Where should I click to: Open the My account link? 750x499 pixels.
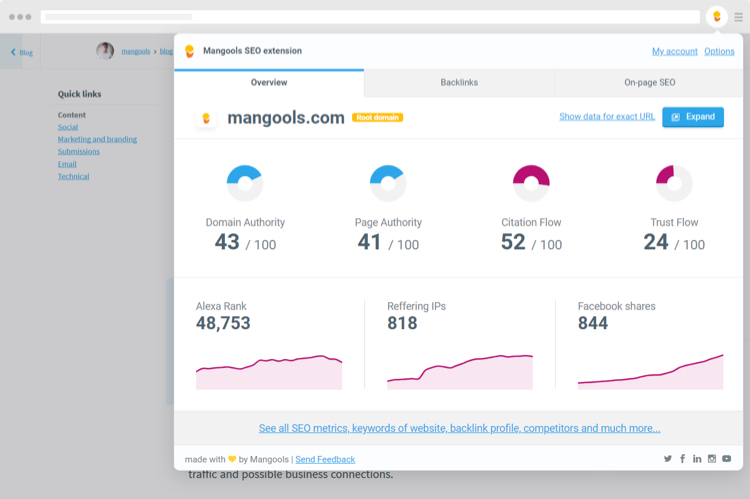[675, 51]
